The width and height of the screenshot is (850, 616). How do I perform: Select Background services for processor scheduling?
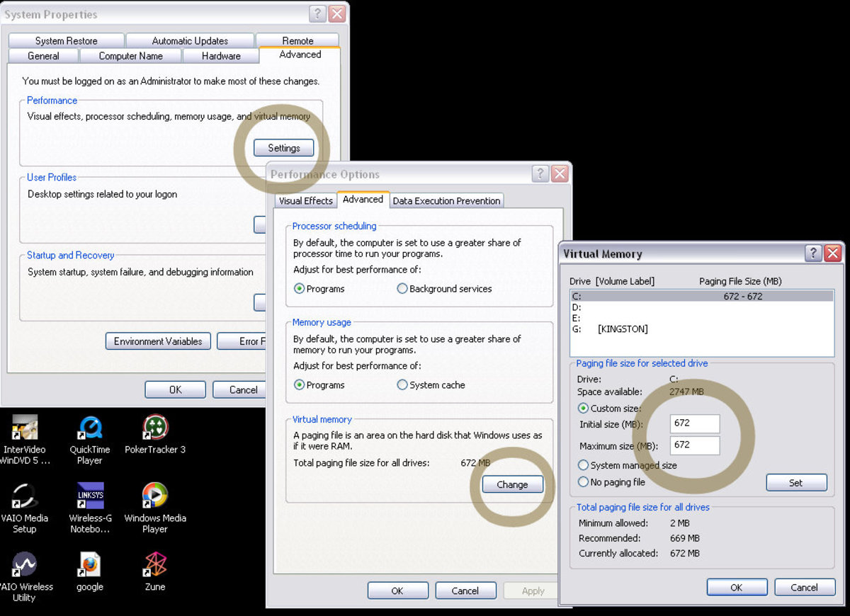coord(402,288)
